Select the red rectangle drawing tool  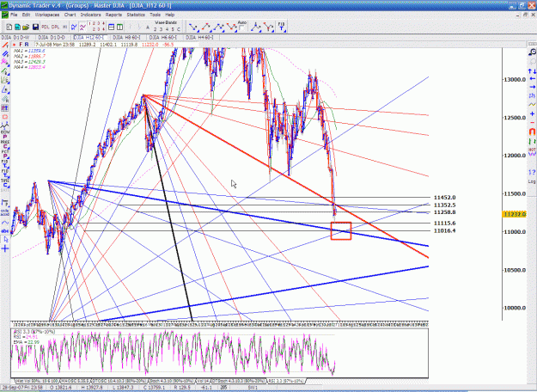(5, 117)
